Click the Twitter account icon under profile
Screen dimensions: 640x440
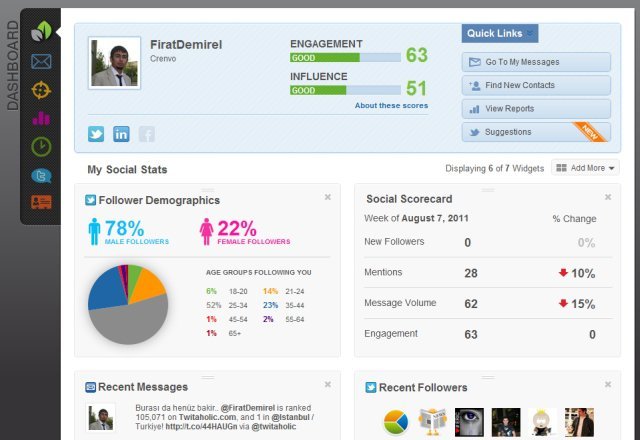click(96, 134)
